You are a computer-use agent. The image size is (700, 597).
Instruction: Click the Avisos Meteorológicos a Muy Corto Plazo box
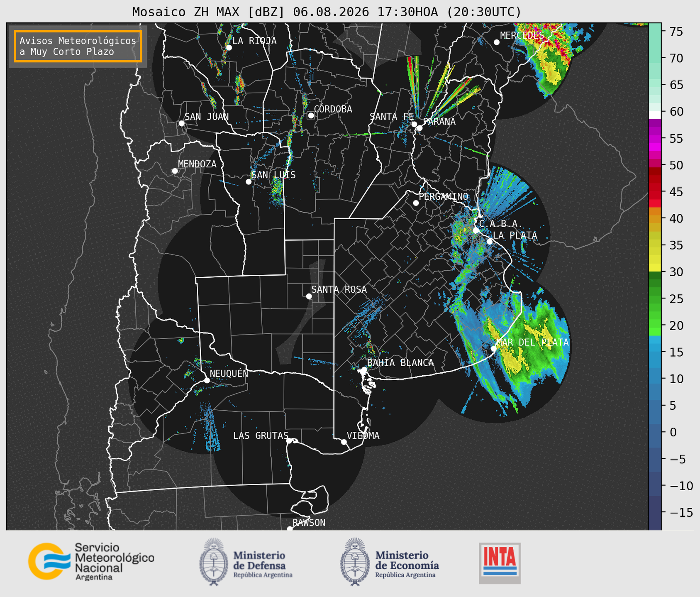(x=78, y=46)
